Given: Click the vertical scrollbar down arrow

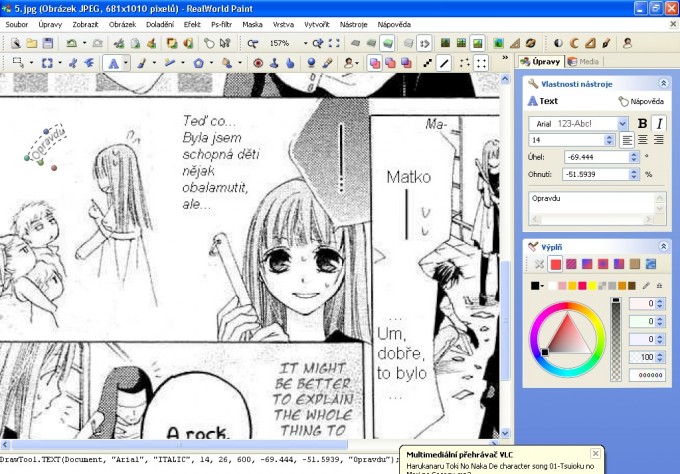Looking at the screenshot, I should (505, 433).
